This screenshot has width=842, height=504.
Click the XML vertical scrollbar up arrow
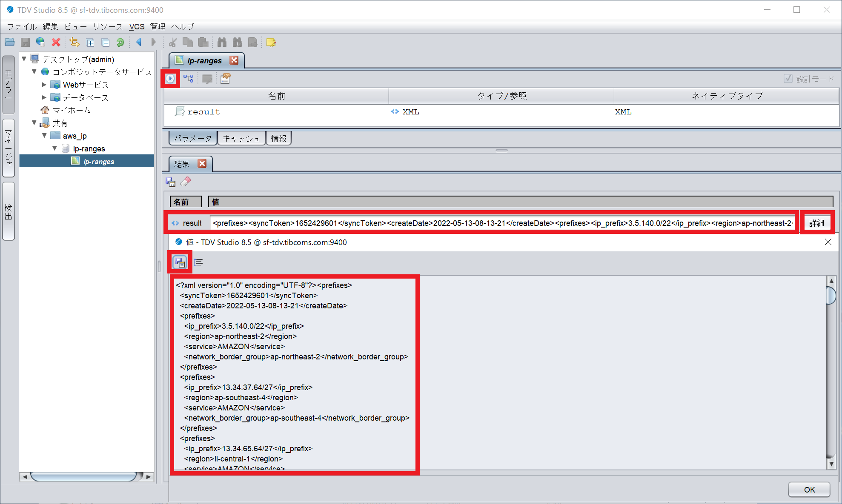pos(831,281)
